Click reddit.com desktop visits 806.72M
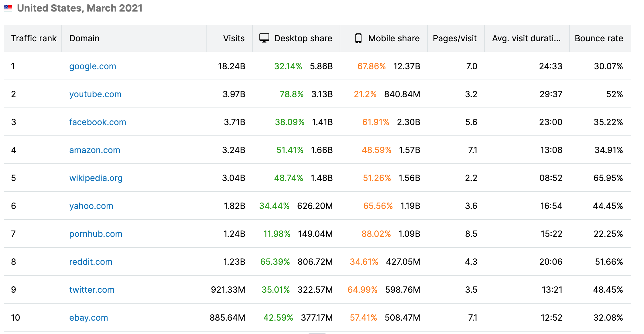The width and height of the screenshot is (644, 334). click(315, 262)
